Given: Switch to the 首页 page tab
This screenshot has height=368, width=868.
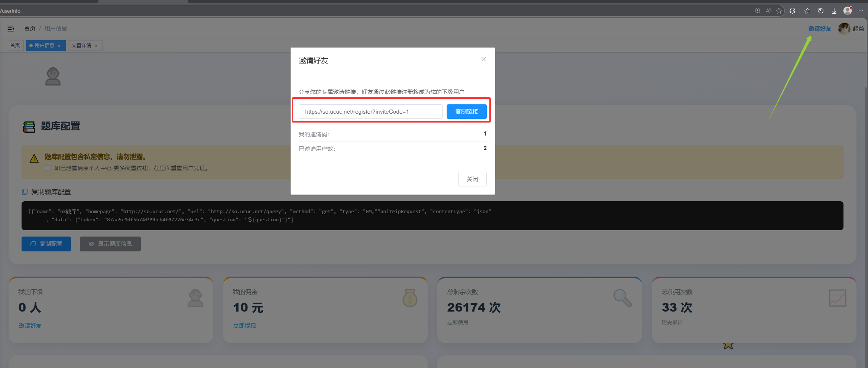Looking at the screenshot, I should coord(15,45).
